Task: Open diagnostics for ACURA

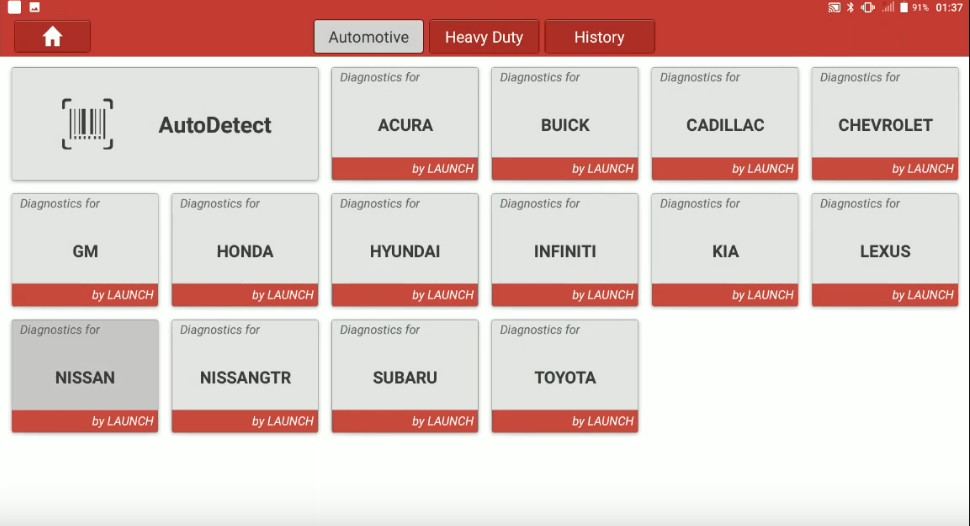Action: coord(405,124)
